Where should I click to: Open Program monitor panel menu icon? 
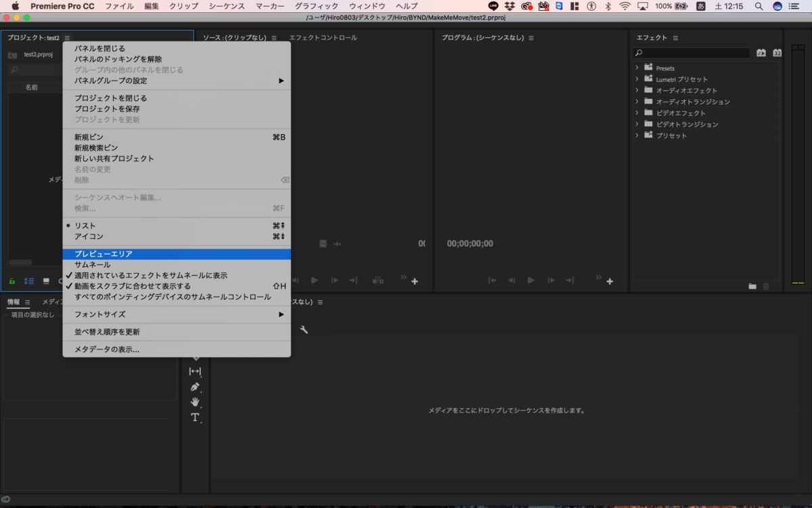[x=531, y=38]
